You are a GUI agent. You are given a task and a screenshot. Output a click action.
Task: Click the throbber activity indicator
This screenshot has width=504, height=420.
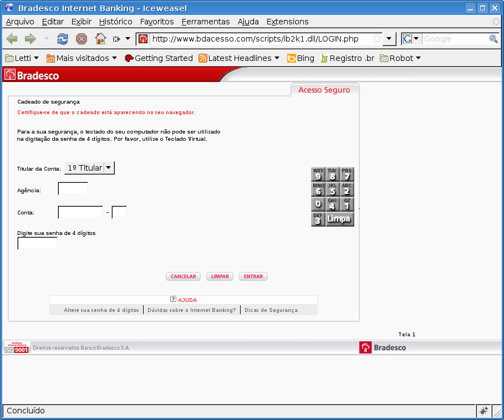[496, 22]
